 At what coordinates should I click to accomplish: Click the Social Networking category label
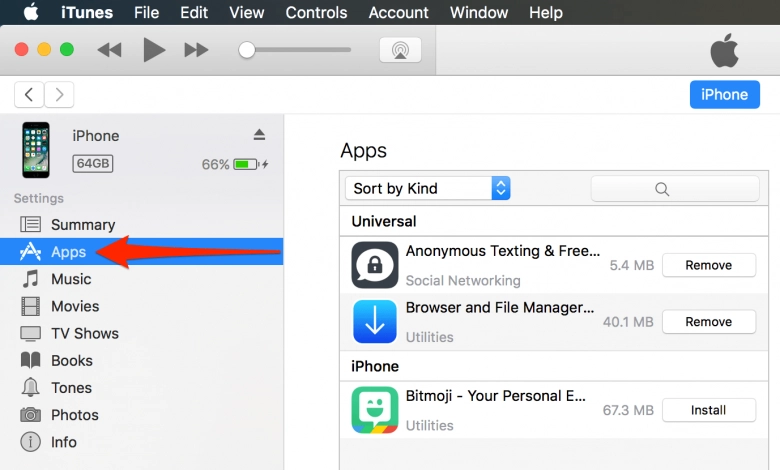463,281
